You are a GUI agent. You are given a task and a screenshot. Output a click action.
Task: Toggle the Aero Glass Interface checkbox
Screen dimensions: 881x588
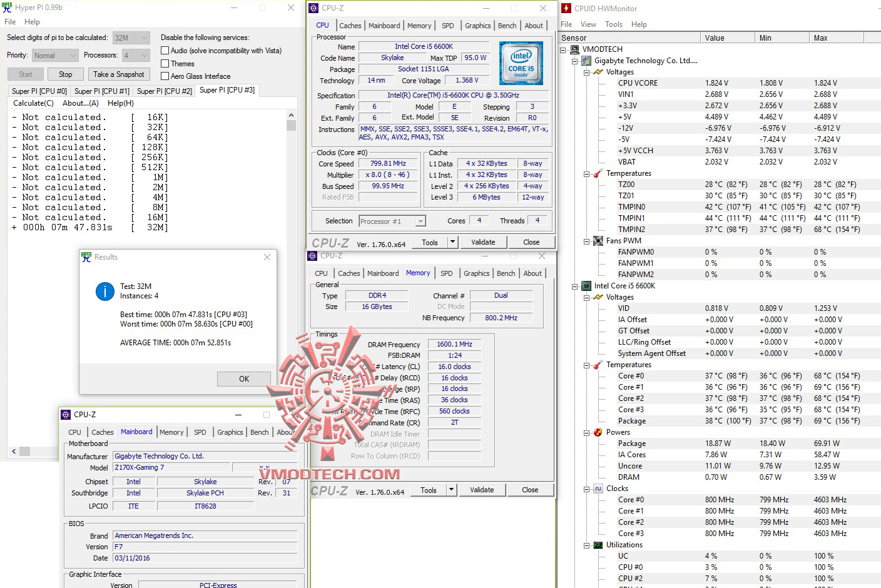pyautogui.click(x=165, y=76)
